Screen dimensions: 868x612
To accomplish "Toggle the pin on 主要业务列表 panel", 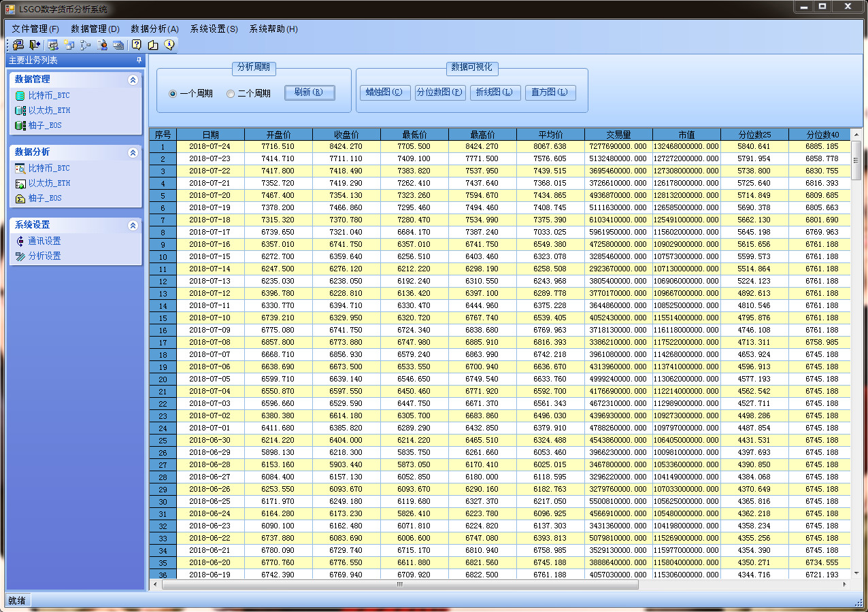I will coord(139,61).
